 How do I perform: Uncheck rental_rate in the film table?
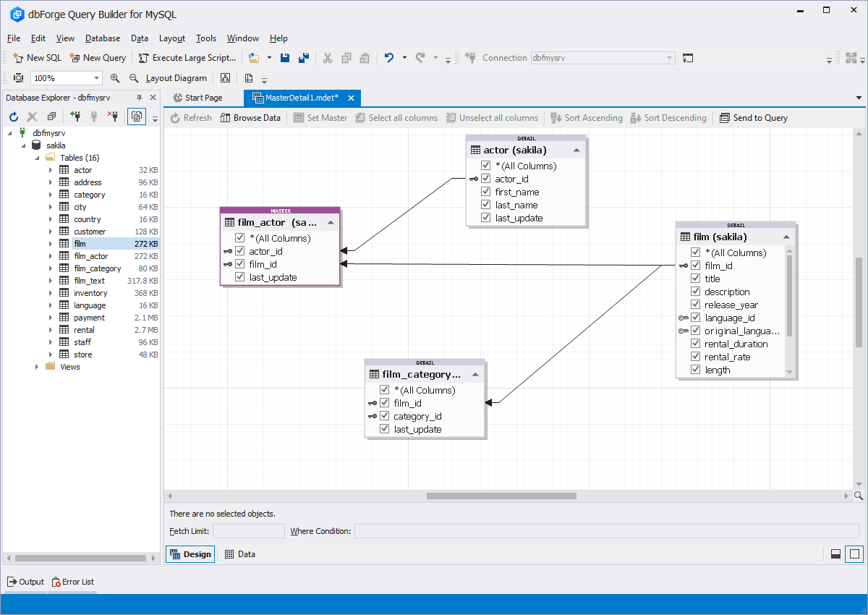click(696, 357)
